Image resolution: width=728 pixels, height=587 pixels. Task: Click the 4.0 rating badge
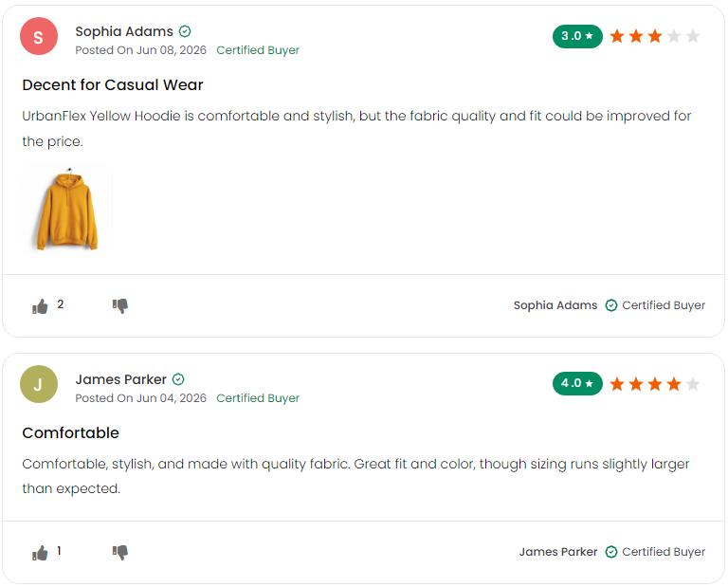coord(577,384)
